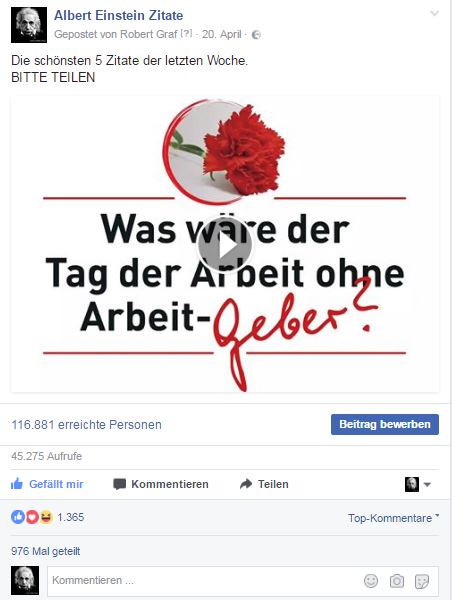The width and height of the screenshot is (452, 600).
Task: Click the blue like reaction icon
Action: pyautogui.click(x=18, y=517)
